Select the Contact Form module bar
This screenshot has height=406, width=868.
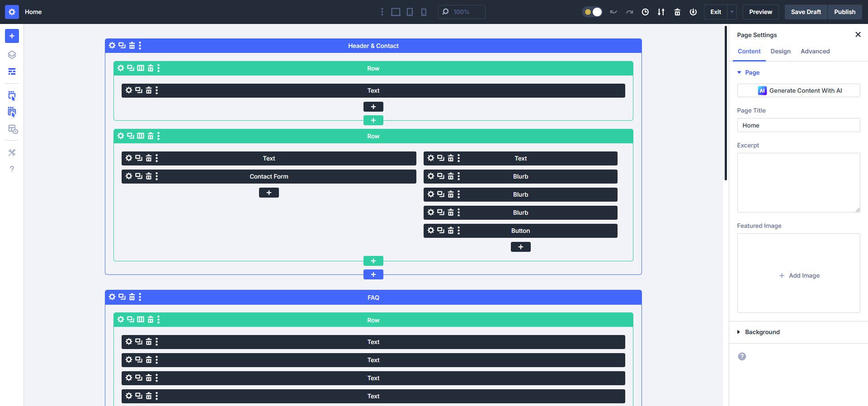(269, 176)
